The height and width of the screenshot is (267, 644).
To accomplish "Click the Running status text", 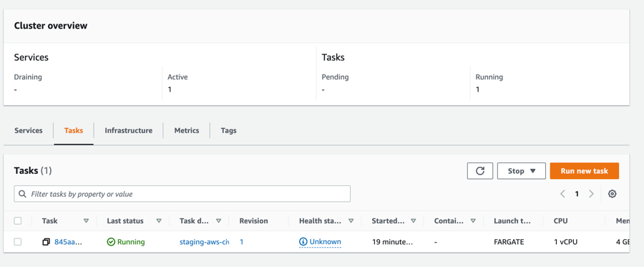I will 131,242.
